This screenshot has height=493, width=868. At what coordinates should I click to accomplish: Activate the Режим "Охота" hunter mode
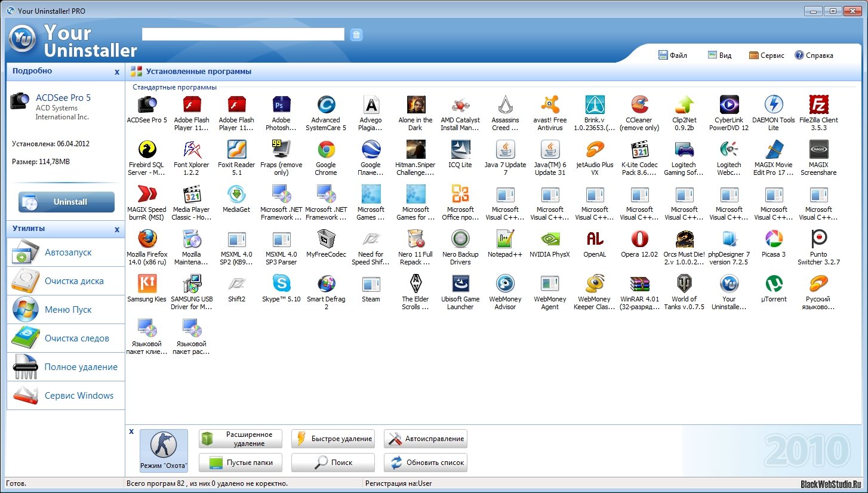point(164,451)
